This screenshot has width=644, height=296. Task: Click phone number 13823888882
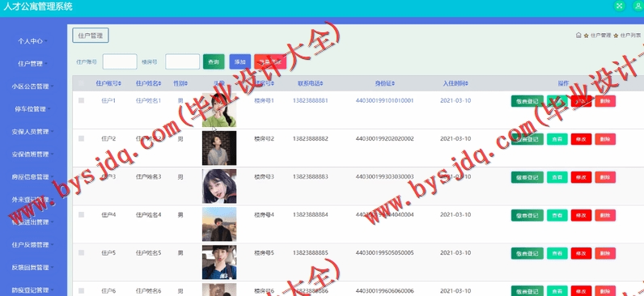(311, 139)
